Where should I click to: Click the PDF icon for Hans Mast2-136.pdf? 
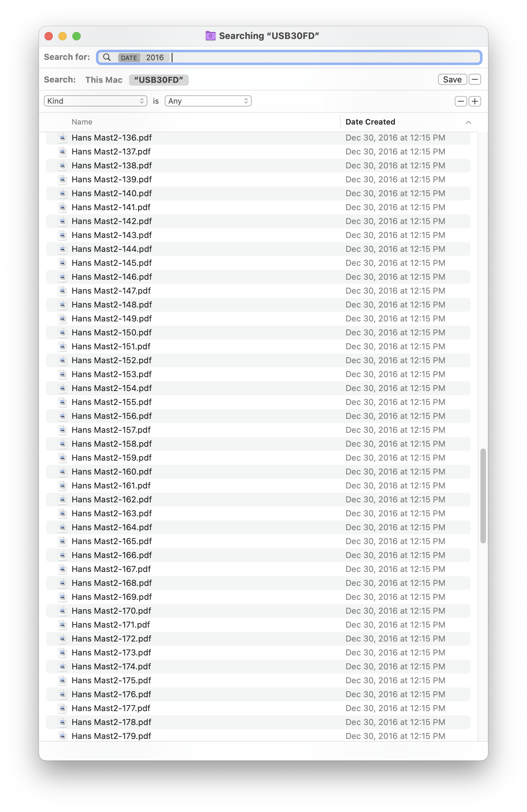coord(63,138)
